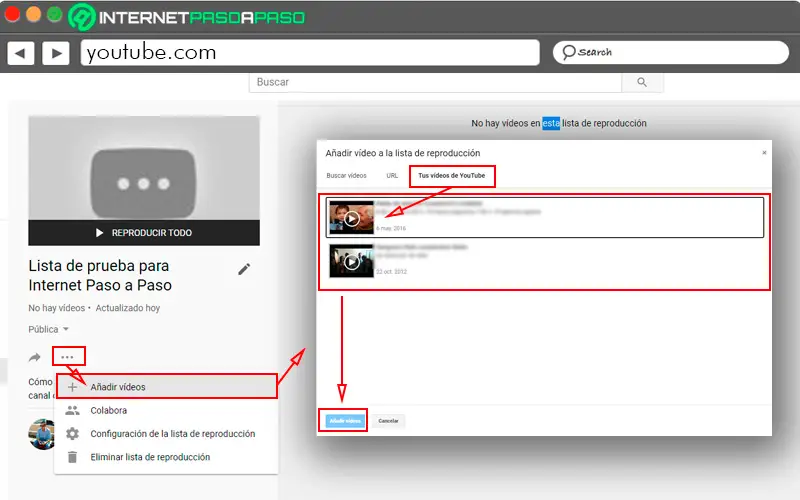Click the YouTube Buscar search box
The height and width of the screenshot is (500, 800).
pyautogui.click(x=435, y=82)
